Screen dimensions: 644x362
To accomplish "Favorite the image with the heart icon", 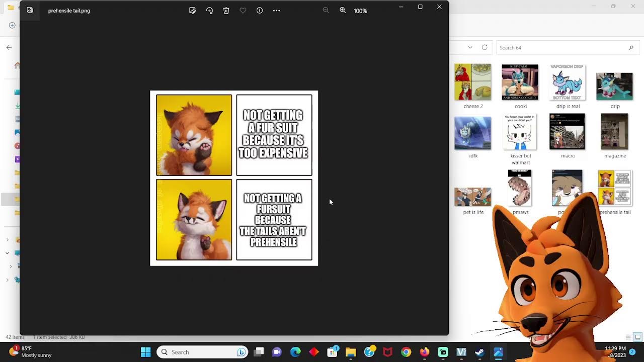I will (243, 11).
